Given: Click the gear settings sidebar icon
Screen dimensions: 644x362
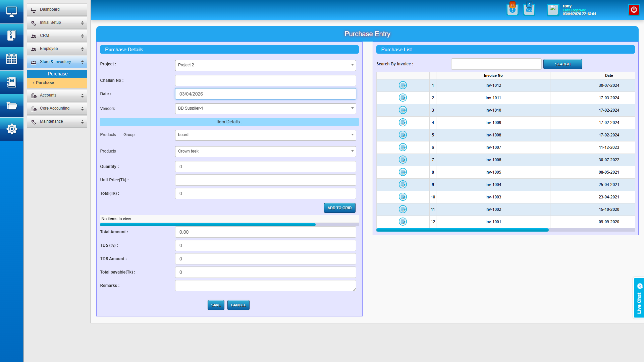Looking at the screenshot, I should [11, 129].
